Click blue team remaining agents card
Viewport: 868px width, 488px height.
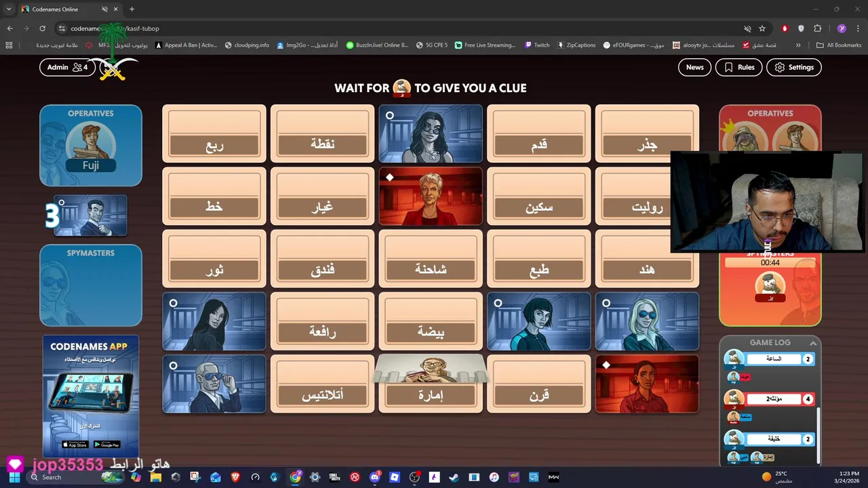point(90,216)
